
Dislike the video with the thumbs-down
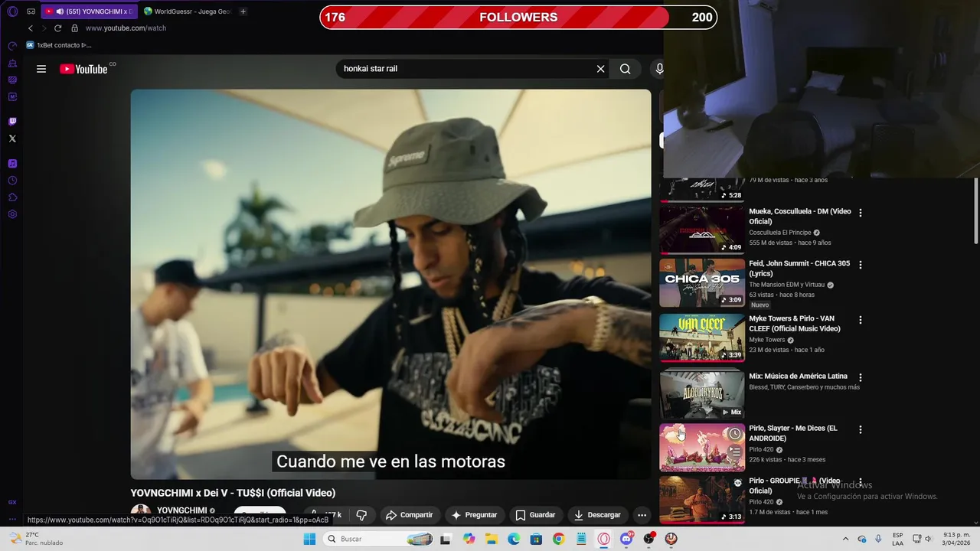click(361, 515)
